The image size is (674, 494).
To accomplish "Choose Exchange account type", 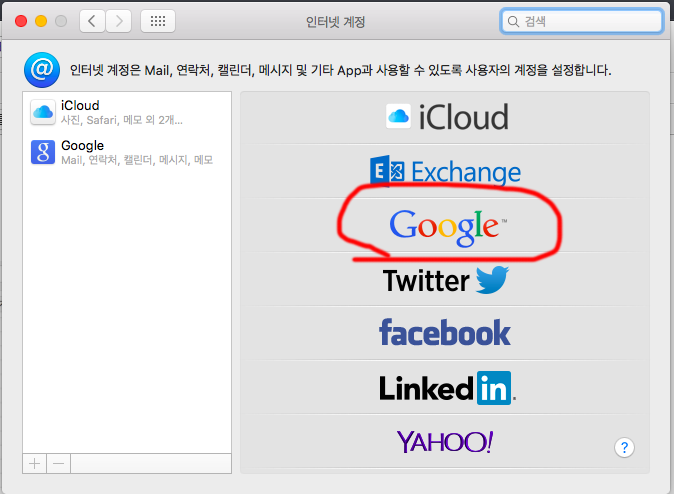I will click(445, 171).
